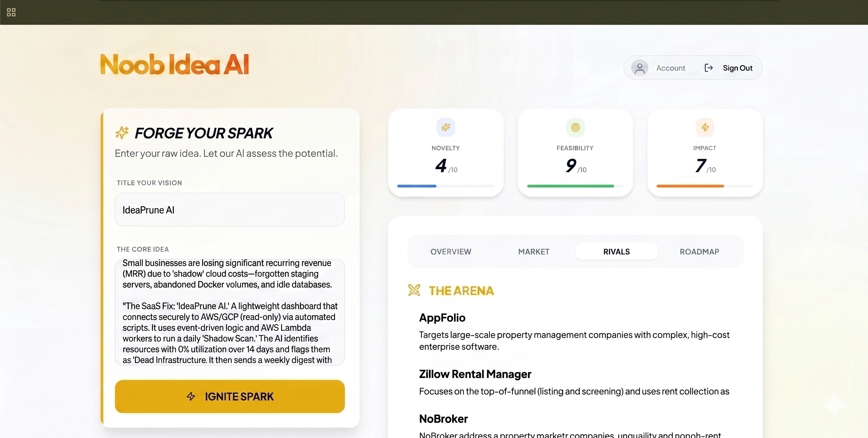Open the Roadmap tab

[700, 252]
